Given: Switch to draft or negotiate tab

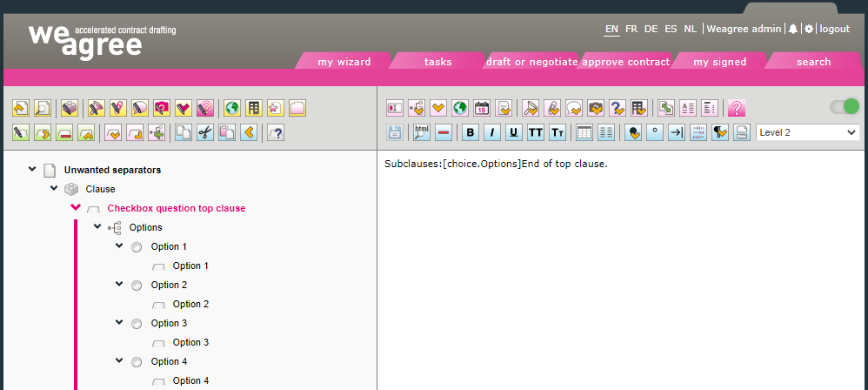Looking at the screenshot, I should [x=532, y=62].
